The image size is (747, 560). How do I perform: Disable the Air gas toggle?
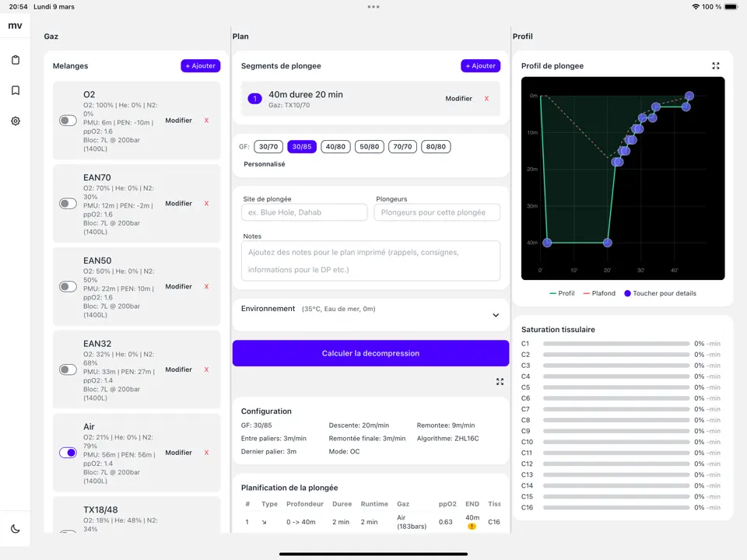(68, 453)
